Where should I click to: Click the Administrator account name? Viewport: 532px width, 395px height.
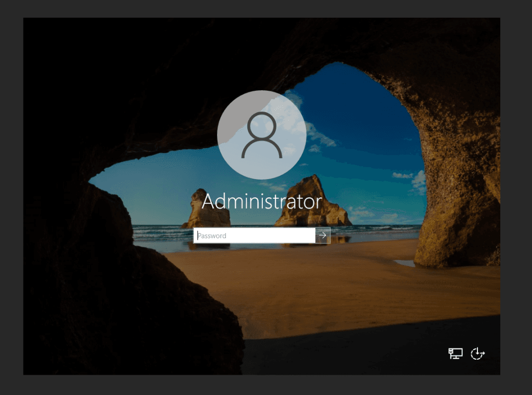pyautogui.click(x=262, y=202)
